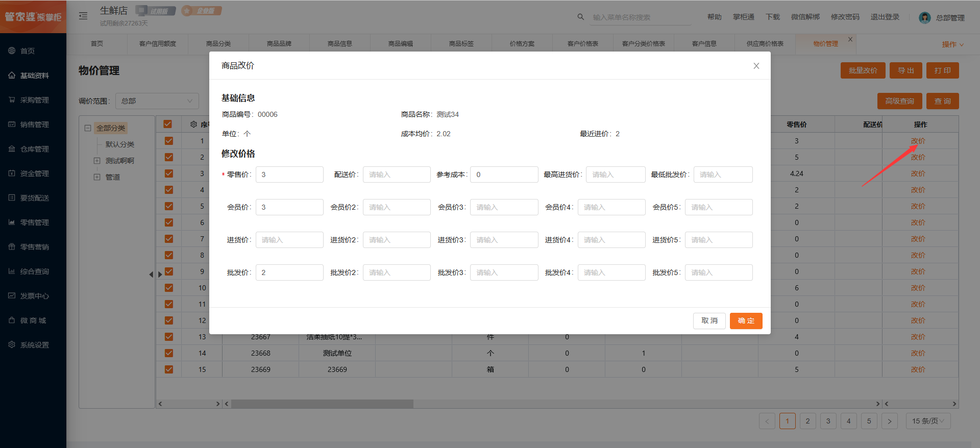Click the left panel-collapse arrow icon
Screen dimensions: 980x448
tap(151, 275)
